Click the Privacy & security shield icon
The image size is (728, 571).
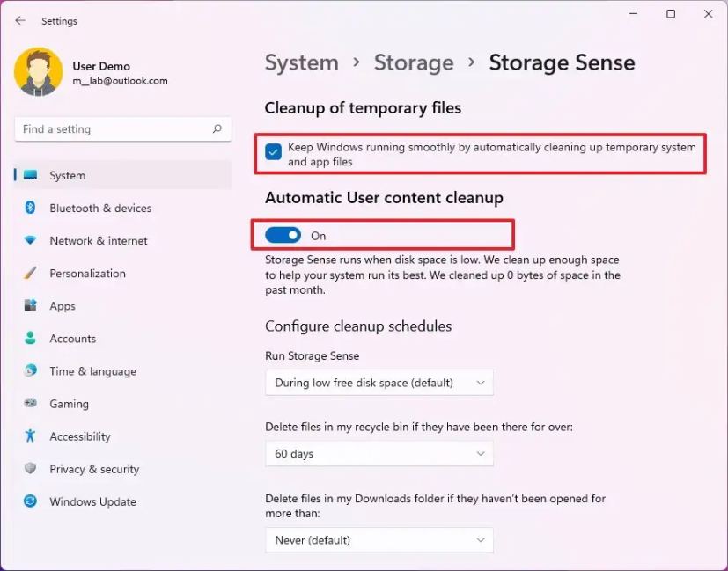tap(31, 469)
